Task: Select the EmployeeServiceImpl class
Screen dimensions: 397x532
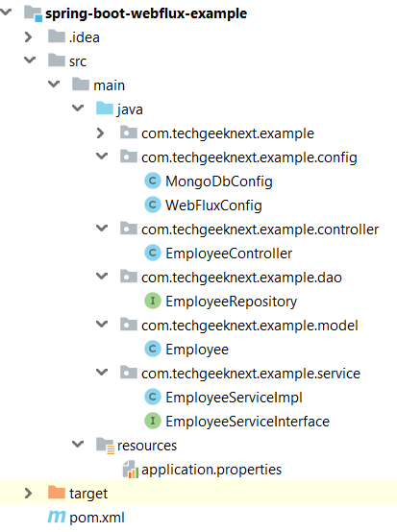Action: coord(234,398)
